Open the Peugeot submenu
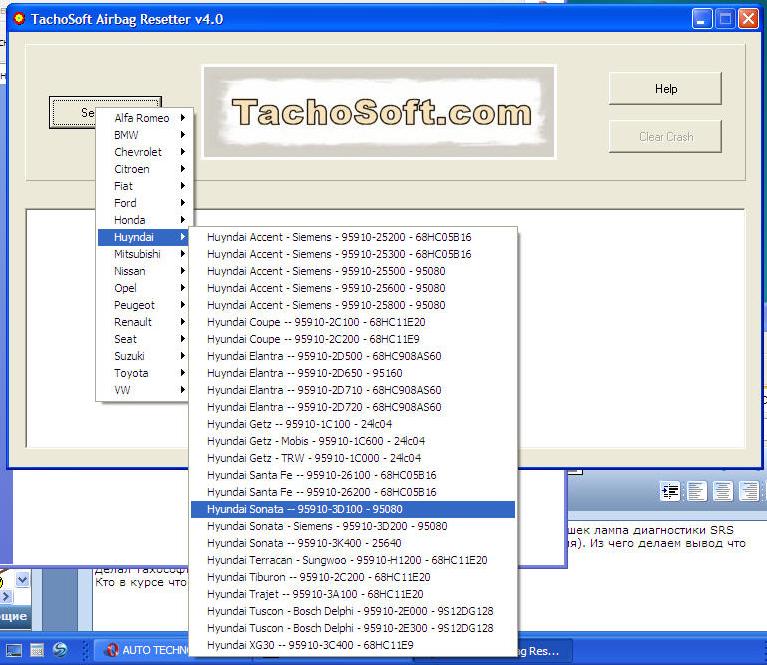Screen dimensions: 767x665 pyautogui.click(x=142, y=305)
